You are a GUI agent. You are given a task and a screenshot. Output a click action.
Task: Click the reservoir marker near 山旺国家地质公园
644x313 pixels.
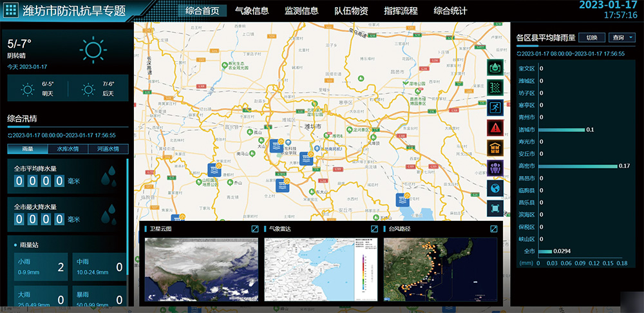[214, 170]
